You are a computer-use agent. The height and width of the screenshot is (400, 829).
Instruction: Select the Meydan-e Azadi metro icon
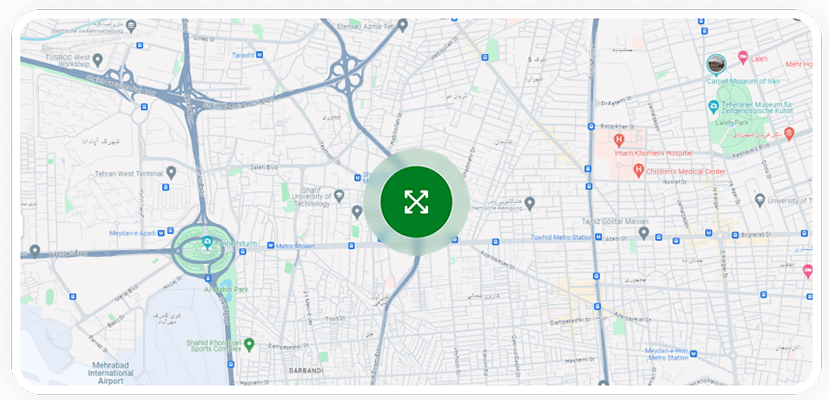click(170, 231)
